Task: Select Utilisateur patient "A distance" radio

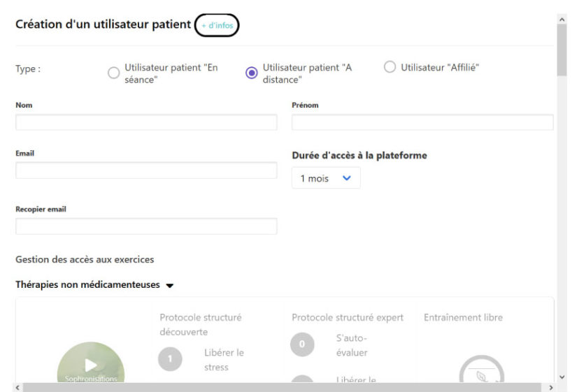Action: click(252, 73)
